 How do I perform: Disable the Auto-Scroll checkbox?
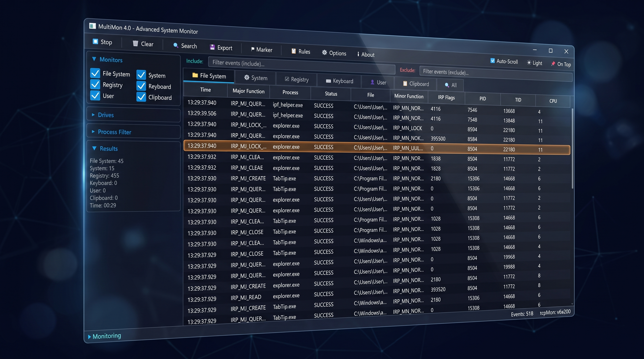pyautogui.click(x=493, y=61)
